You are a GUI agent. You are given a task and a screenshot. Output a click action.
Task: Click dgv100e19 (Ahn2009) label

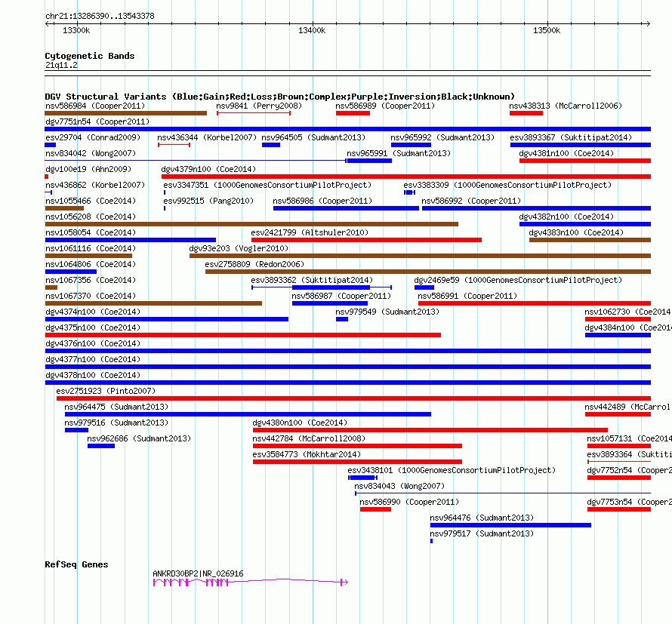pos(88,169)
